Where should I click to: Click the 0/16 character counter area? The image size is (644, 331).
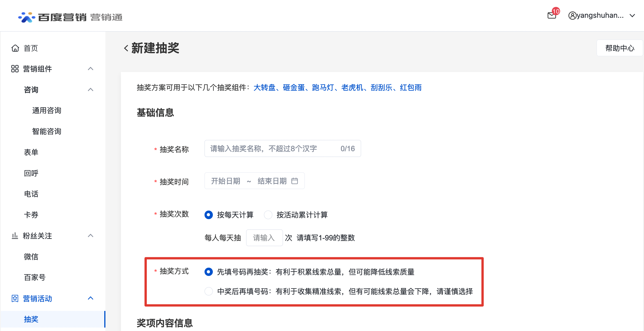coord(347,148)
